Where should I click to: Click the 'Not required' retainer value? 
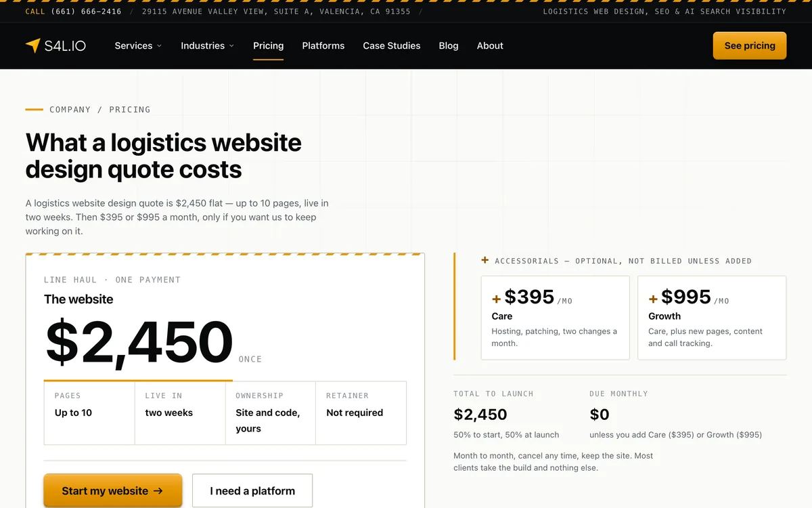pyautogui.click(x=355, y=412)
